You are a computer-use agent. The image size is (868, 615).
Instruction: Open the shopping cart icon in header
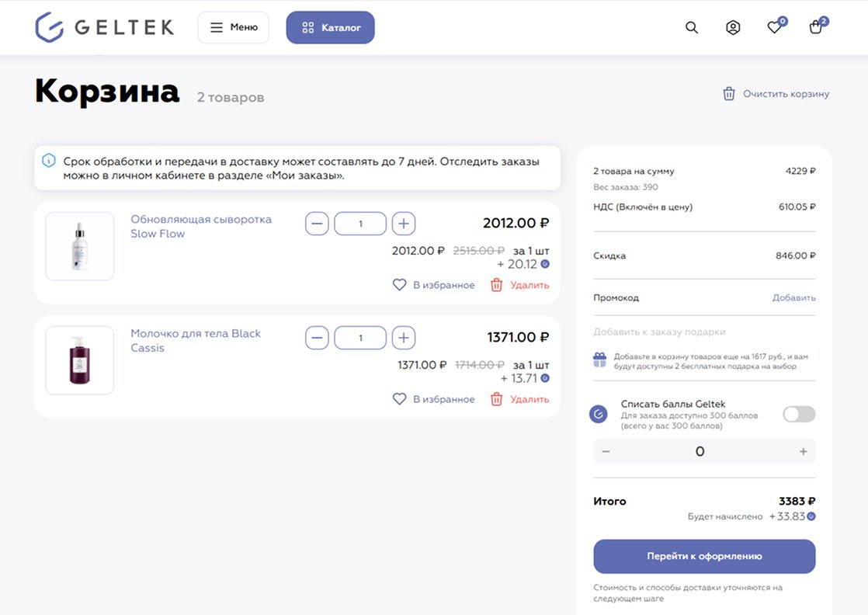point(815,28)
